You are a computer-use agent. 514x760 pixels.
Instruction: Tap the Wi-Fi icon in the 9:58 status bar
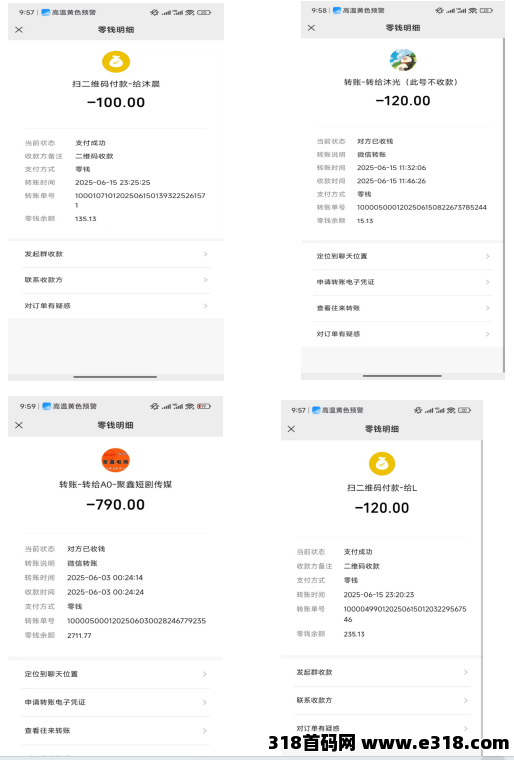click(x=472, y=10)
